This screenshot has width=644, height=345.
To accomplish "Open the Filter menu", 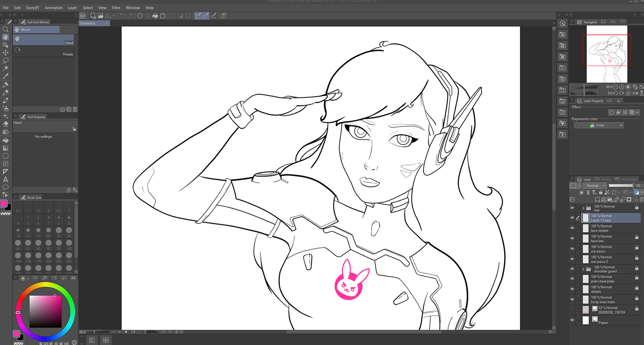I will (x=116, y=7).
